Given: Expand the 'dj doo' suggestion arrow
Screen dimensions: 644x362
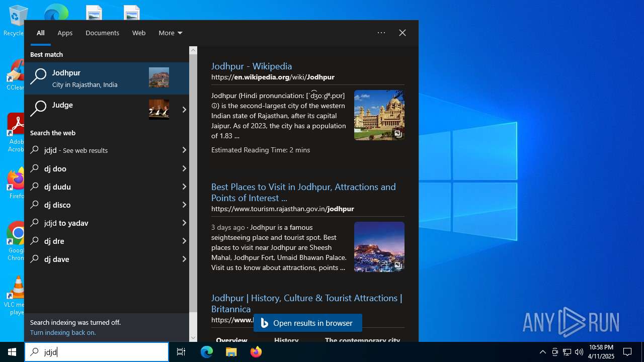Looking at the screenshot, I should (x=184, y=168).
